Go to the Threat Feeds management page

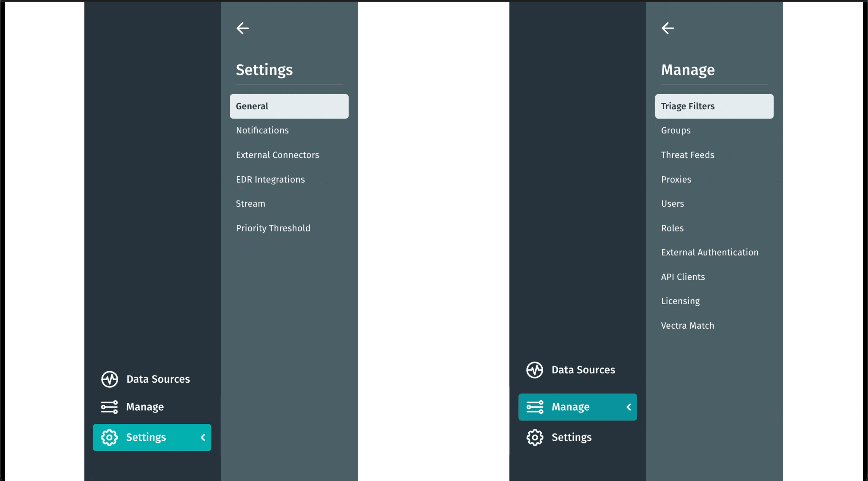coord(687,155)
